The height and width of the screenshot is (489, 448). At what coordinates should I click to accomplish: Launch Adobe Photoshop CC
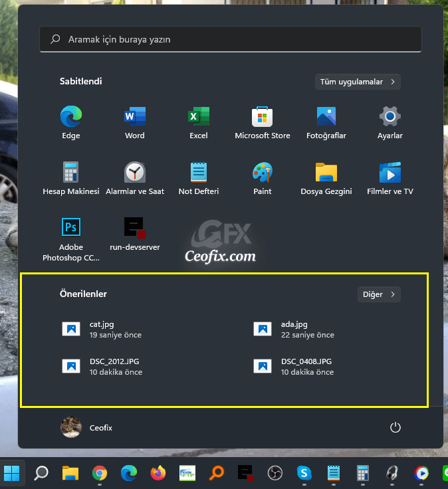(71, 239)
